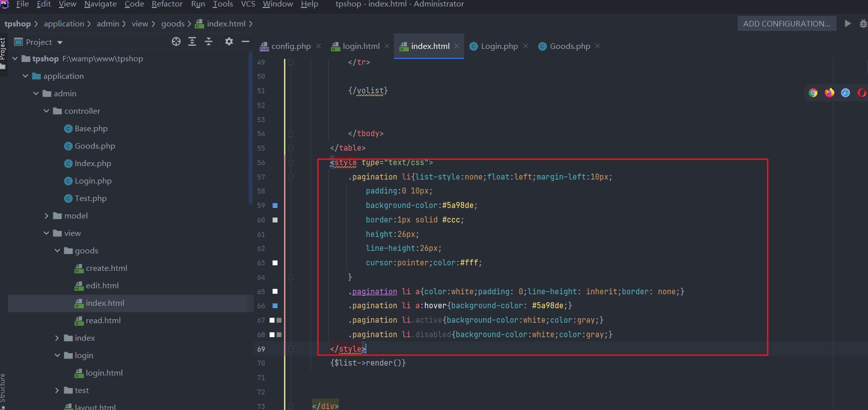Open the VCS menu

tap(248, 4)
